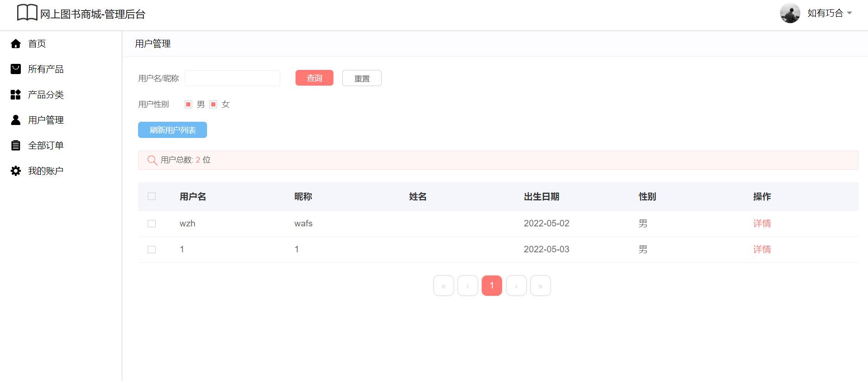Click the magnifier icon beside 用户总数

pyautogui.click(x=152, y=160)
